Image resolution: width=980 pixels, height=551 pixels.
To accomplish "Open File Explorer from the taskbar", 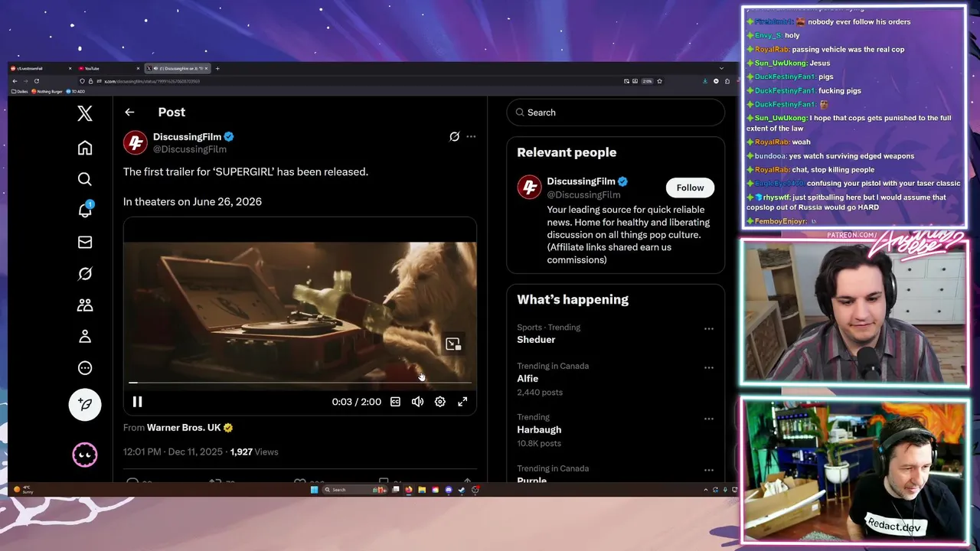I will coord(422,490).
